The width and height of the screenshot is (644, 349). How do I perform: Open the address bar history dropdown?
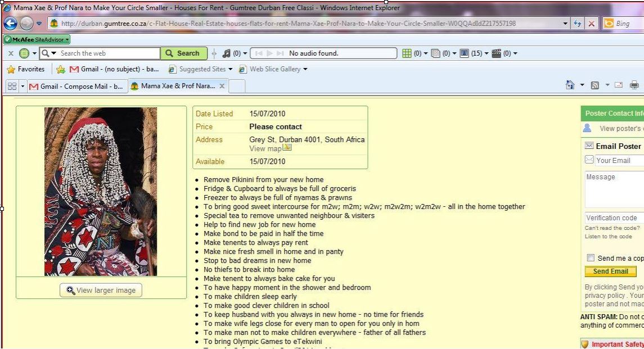565,24
